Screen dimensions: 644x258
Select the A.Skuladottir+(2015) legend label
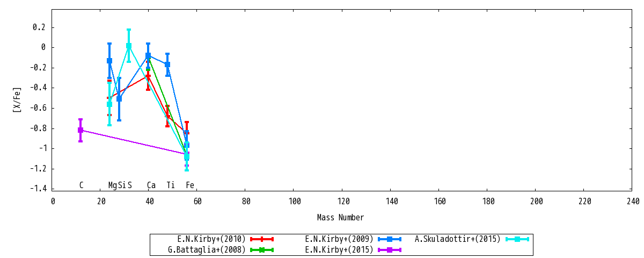(x=458, y=239)
